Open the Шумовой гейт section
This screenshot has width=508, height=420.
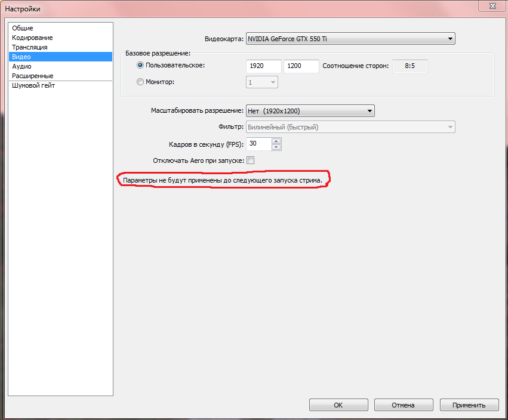pyautogui.click(x=60, y=85)
